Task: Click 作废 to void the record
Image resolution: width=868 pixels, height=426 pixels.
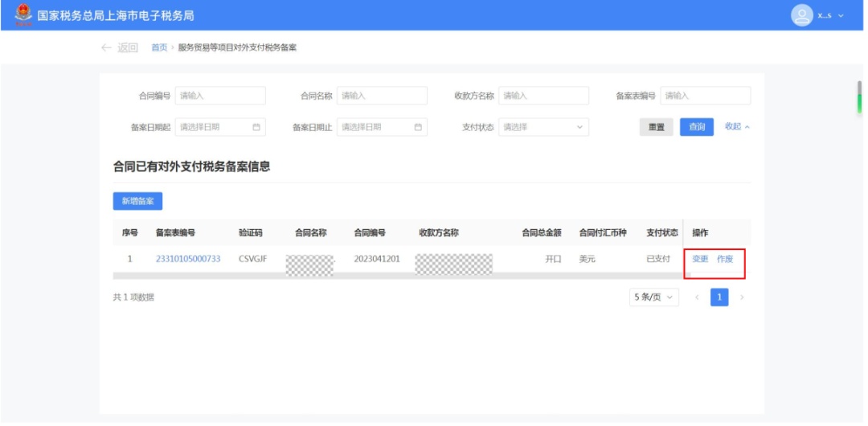Action: (x=725, y=259)
